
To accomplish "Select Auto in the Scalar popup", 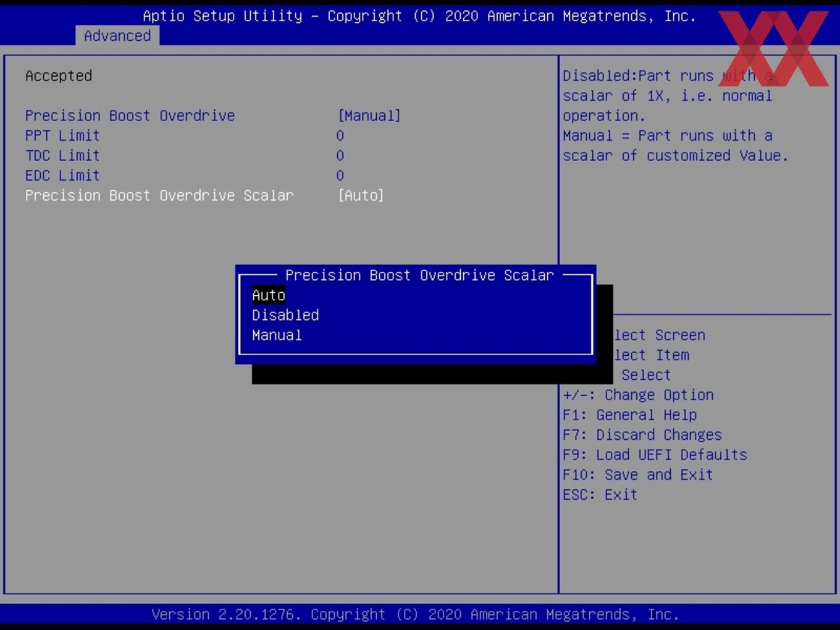I will coord(269,295).
